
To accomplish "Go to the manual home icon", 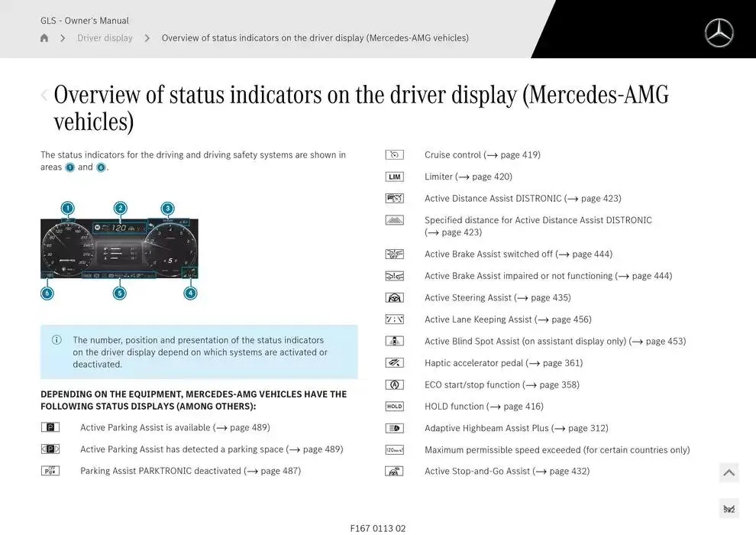I will [x=44, y=37].
